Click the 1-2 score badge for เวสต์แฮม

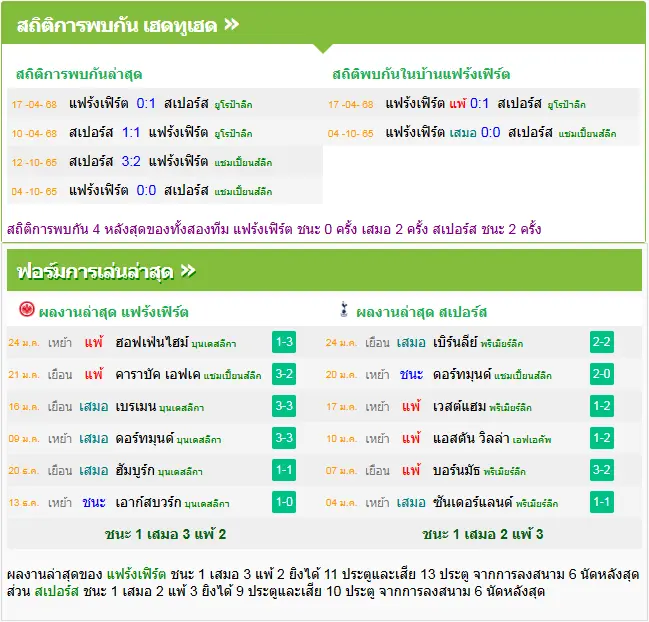602,406
